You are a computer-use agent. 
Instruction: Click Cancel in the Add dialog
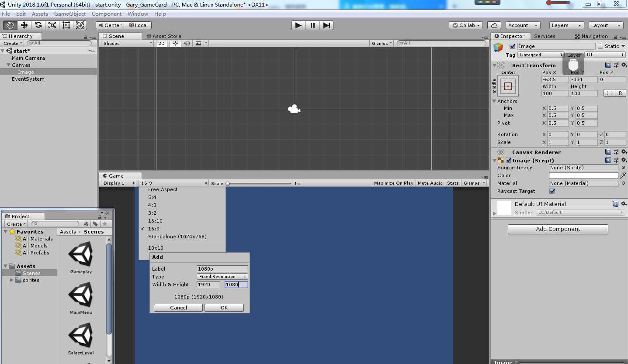[x=178, y=308]
